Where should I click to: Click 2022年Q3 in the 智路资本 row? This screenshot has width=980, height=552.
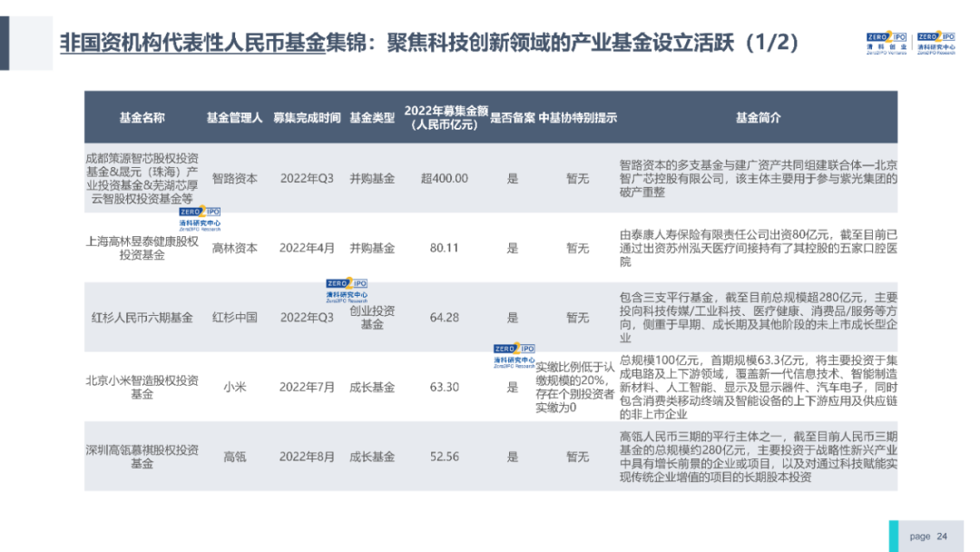(x=307, y=179)
